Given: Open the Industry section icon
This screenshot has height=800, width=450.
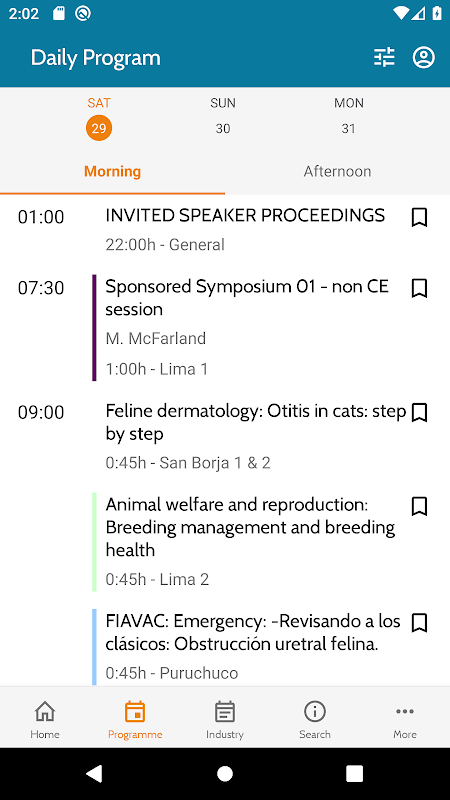Looking at the screenshot, I should [224, 711].
